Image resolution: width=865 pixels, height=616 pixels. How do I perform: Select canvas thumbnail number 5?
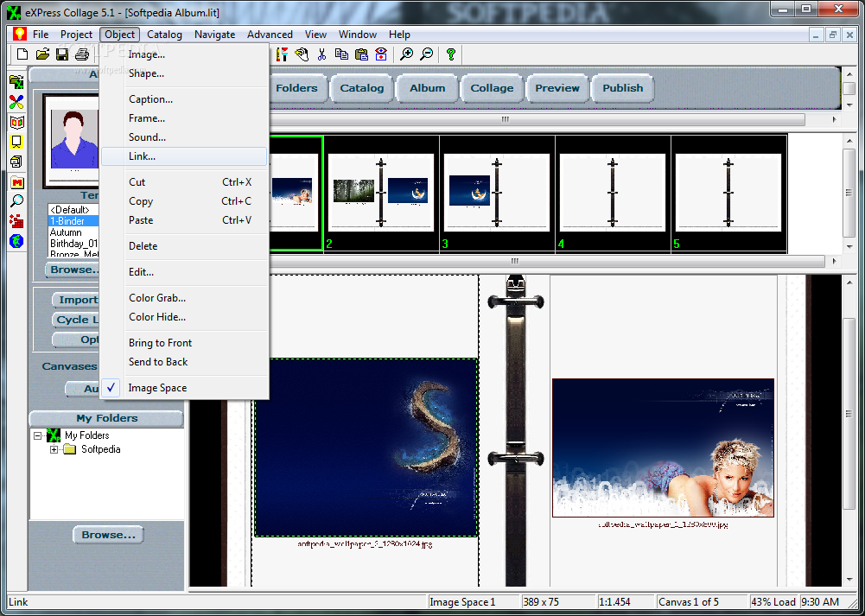pyautogui.click(x=728, y=193)
